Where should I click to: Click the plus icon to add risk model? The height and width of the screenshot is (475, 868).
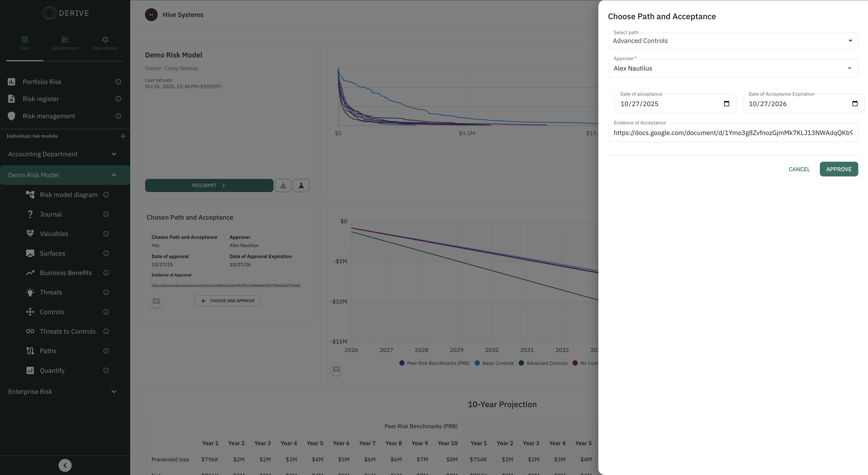(123, 136)
